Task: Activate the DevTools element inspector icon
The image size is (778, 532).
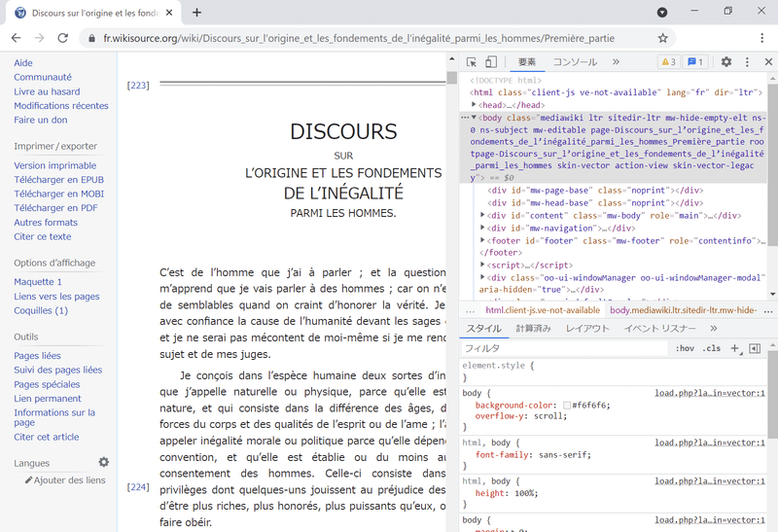Action: click(472, 62)
